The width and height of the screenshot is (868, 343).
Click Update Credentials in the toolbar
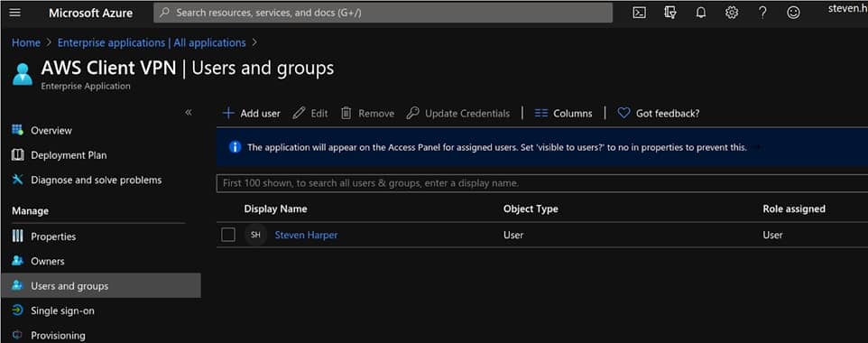click(457, 113)
